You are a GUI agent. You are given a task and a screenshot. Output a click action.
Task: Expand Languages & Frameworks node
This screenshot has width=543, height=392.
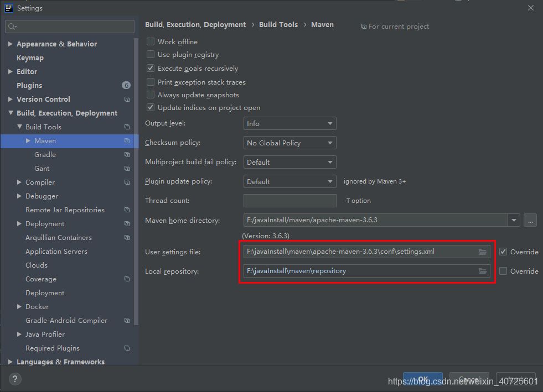click(11, 362)
